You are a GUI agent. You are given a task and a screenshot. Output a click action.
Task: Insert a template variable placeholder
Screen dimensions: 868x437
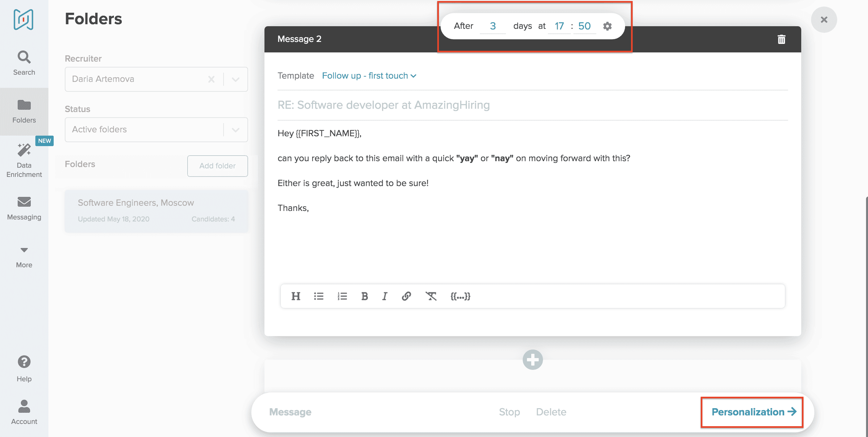coord(460,296)
